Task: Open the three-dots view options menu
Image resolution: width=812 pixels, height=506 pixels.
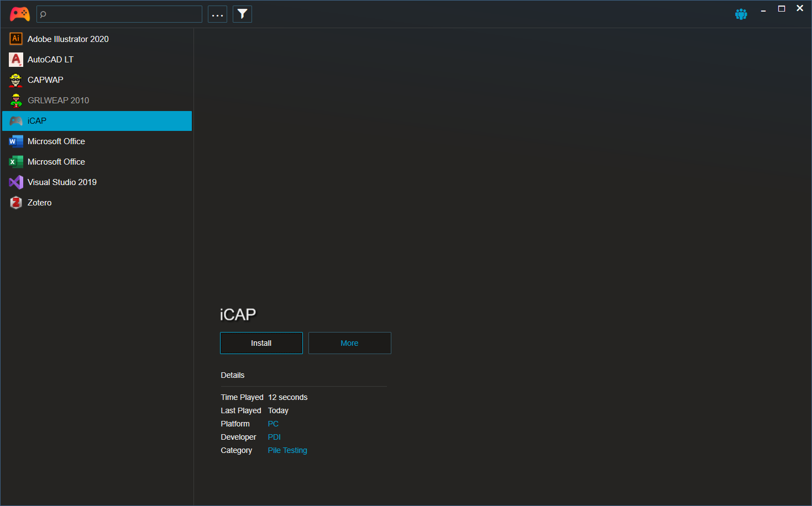Action: [217, 14]
